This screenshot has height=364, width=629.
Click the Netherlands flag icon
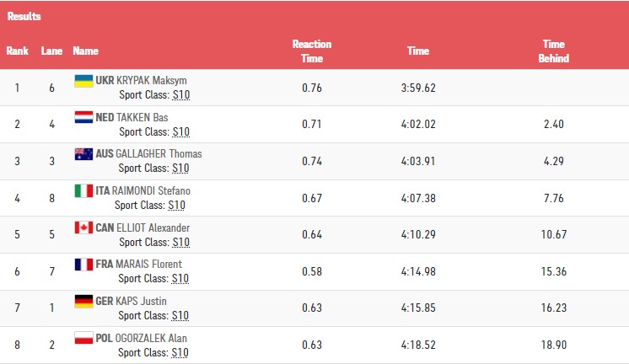(x=83, y=117)
